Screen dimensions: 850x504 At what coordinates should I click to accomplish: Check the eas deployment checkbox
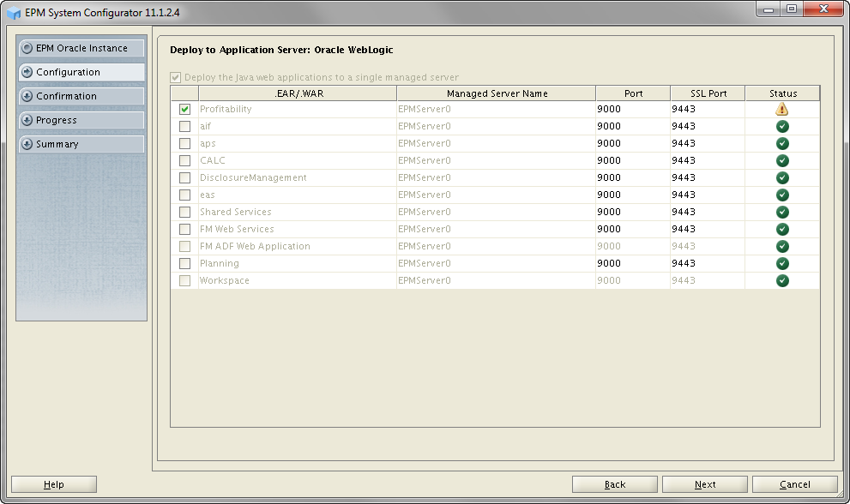click(x=185, y=195)
